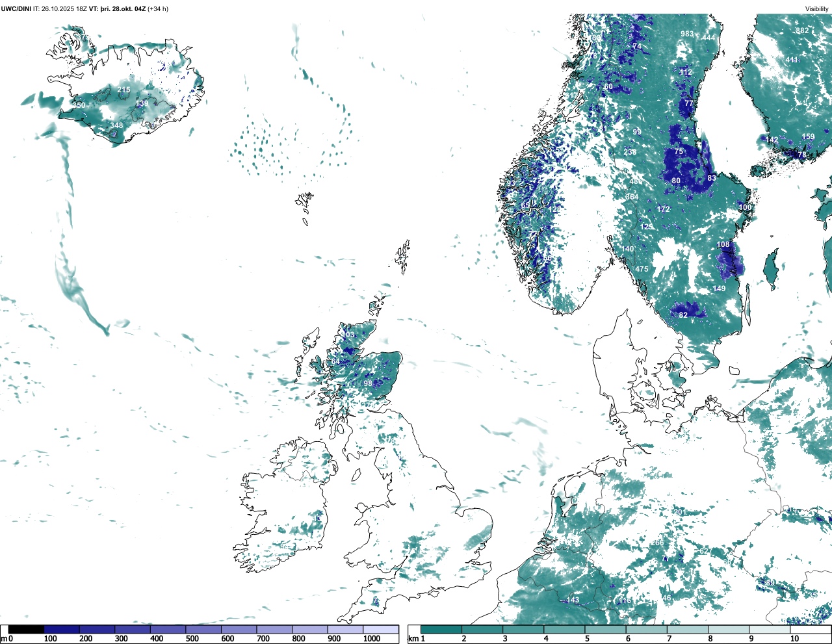Screen dimensions: 832x644
Task: Click the '215' visibility value over Iceland
Action: point(123,90)
